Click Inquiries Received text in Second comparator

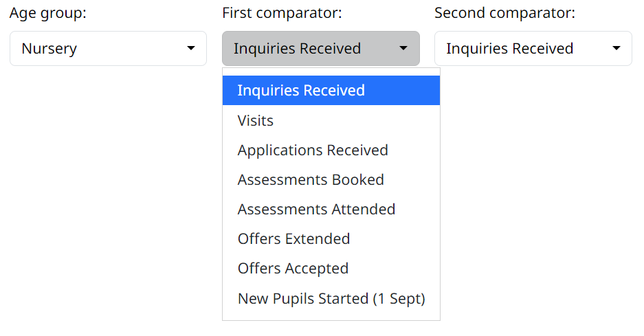(509, 49)
